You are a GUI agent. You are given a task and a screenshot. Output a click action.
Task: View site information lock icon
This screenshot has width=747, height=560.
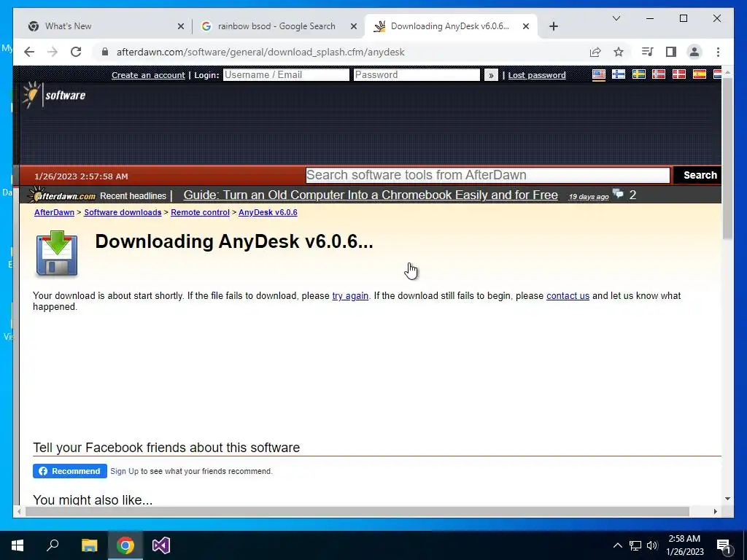point(105,52)
